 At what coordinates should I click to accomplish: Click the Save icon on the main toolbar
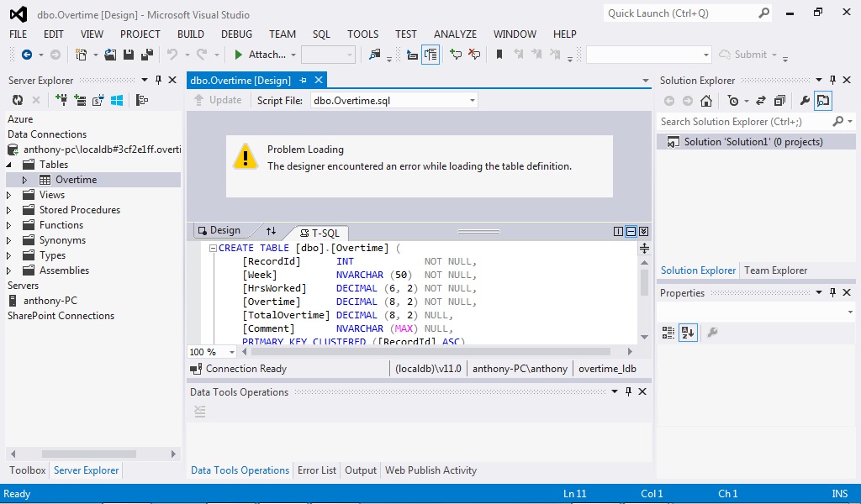(128, 54)
